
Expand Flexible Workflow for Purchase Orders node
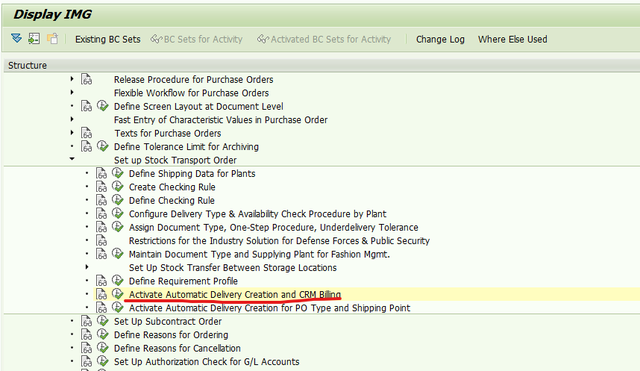72,92
